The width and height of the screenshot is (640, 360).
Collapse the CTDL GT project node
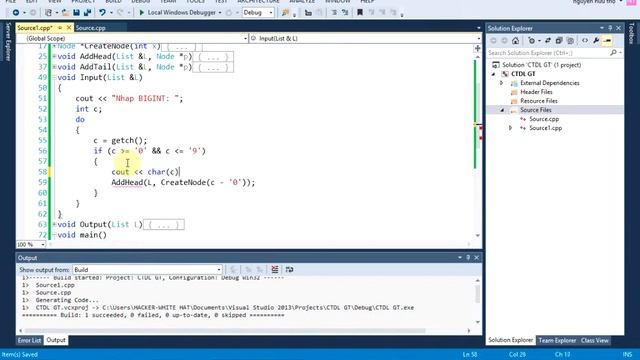(493, 74)
